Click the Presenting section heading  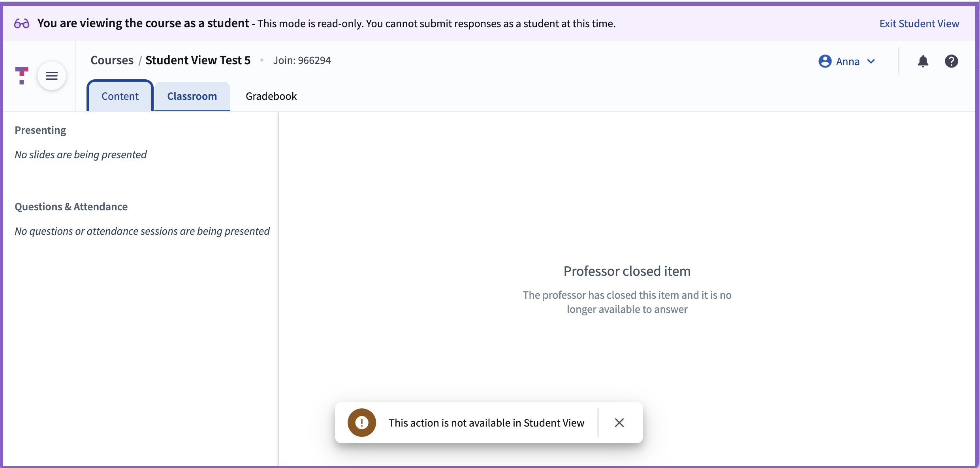click(x=40, y=130)
